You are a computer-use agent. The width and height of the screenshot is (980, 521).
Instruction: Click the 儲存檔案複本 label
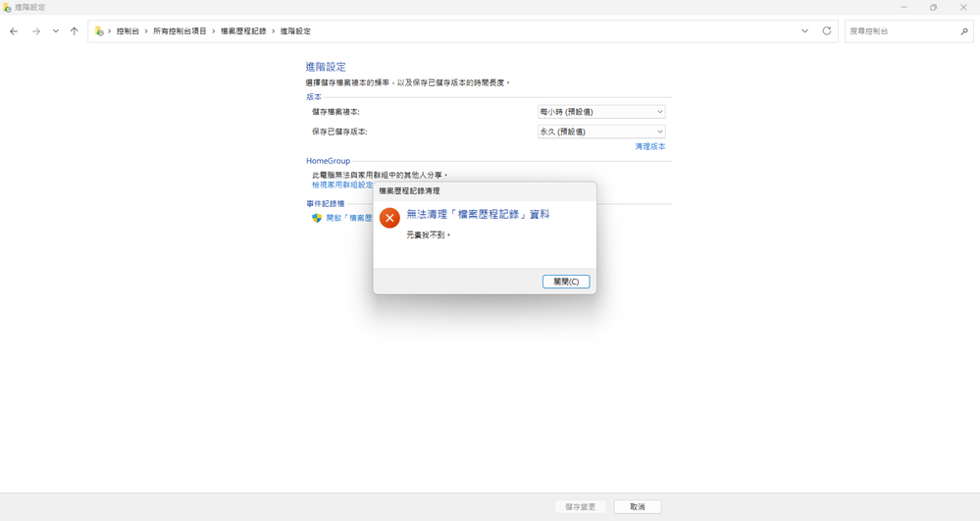click(335, 112)
